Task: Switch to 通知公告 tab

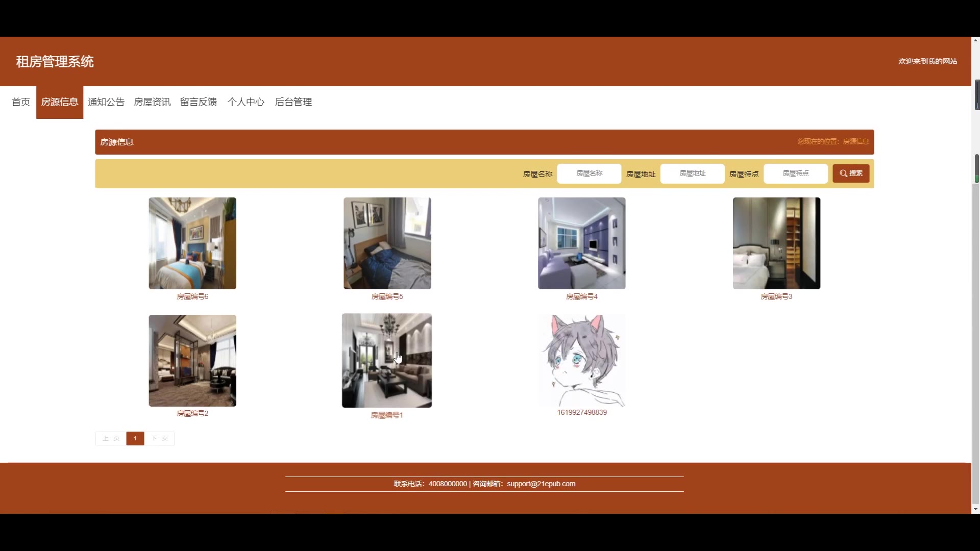Action: (106, 102)
